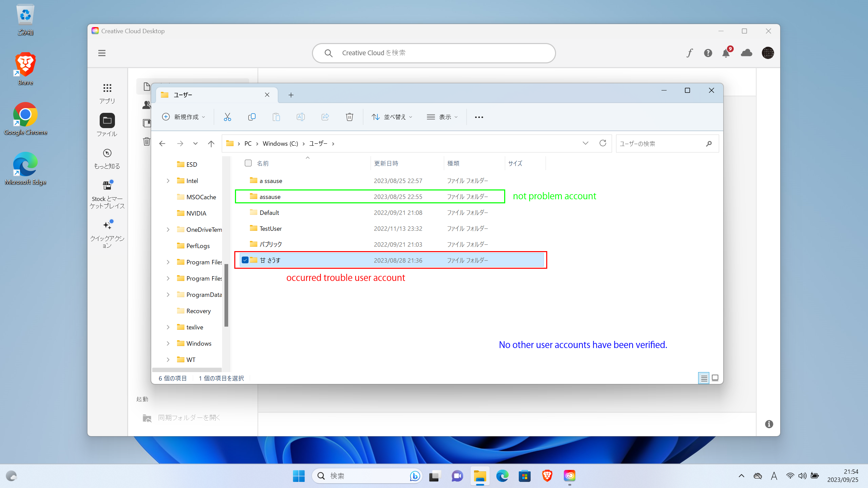Click PC in the address breadcrumb
This screenshot has width=868, height=488.
point(248,144)
